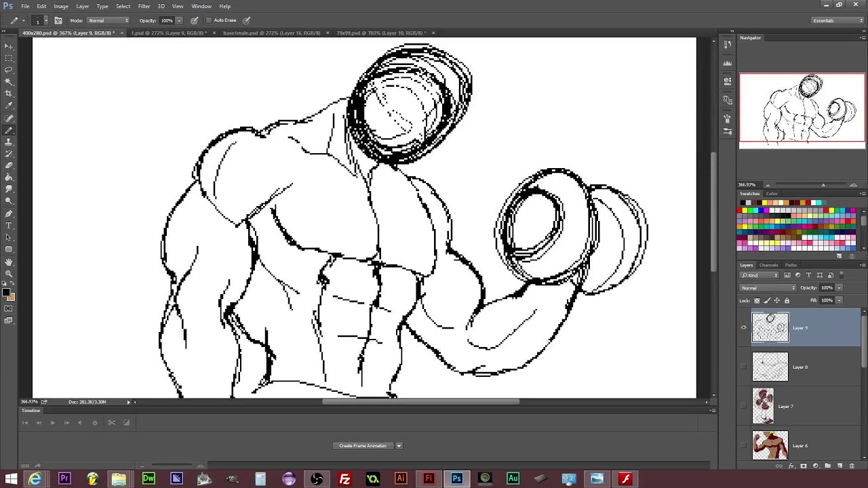Show Layer 8 via its visibility box
Image resolution: width=868 pixels, height=488 pixels.
point(744,367)
